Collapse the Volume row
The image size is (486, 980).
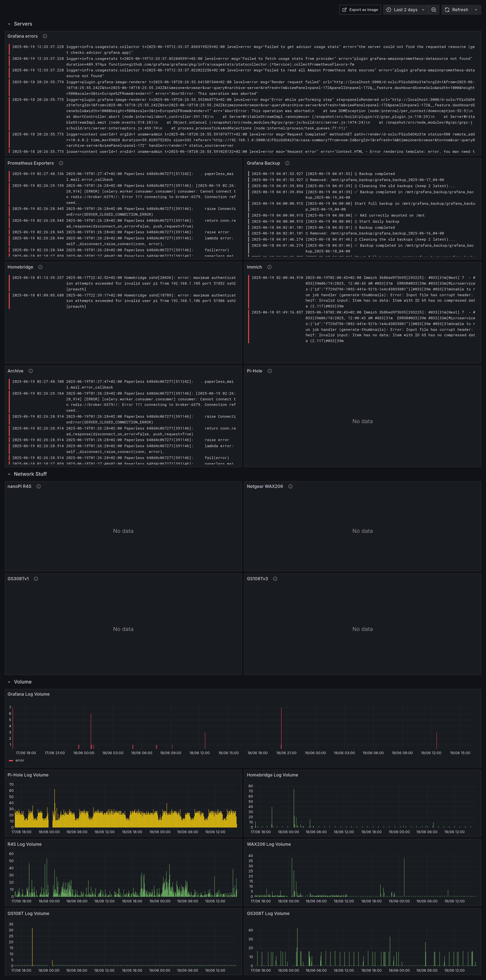pyautogui.click(x=9, y=682)
